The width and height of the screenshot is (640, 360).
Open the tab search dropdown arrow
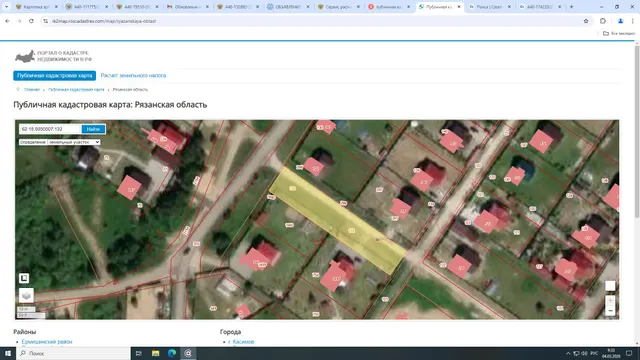7,7
